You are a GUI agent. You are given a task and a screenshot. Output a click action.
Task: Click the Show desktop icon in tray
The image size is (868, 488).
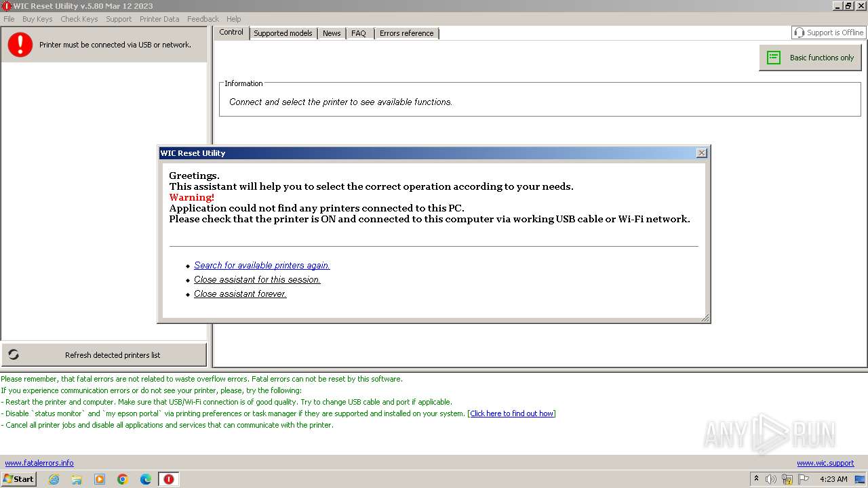pos(861,479)
